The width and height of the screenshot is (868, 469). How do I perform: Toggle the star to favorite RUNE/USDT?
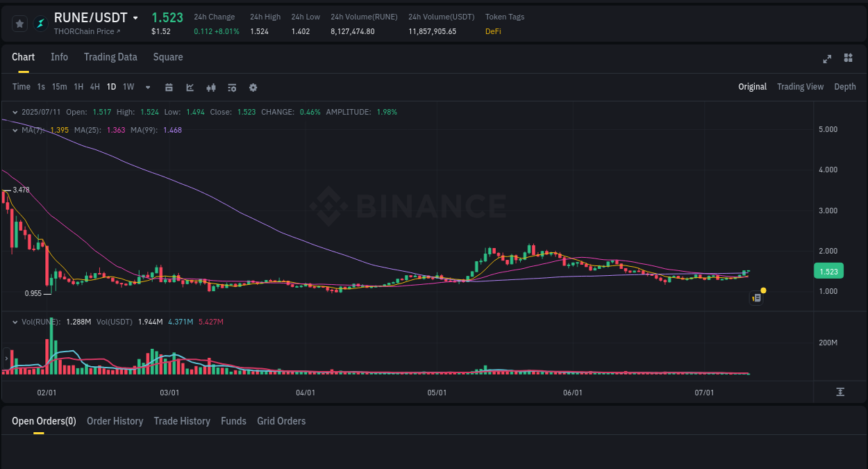[19, 23]
